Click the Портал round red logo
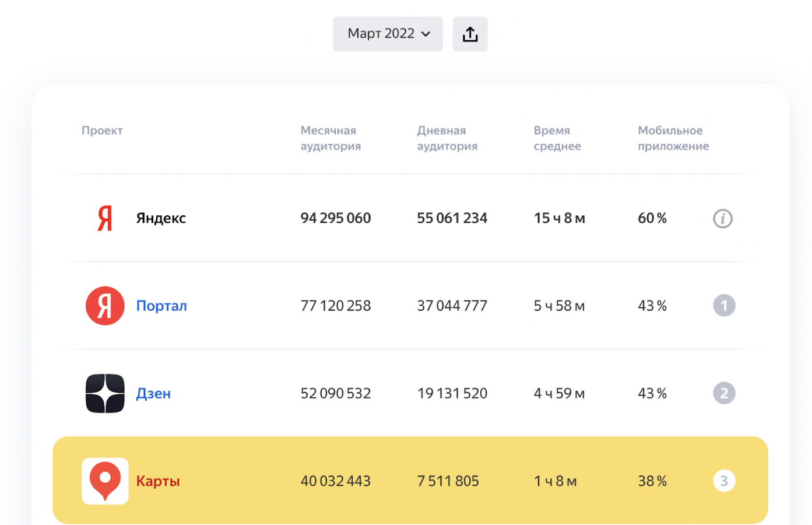 coord(105,306)
